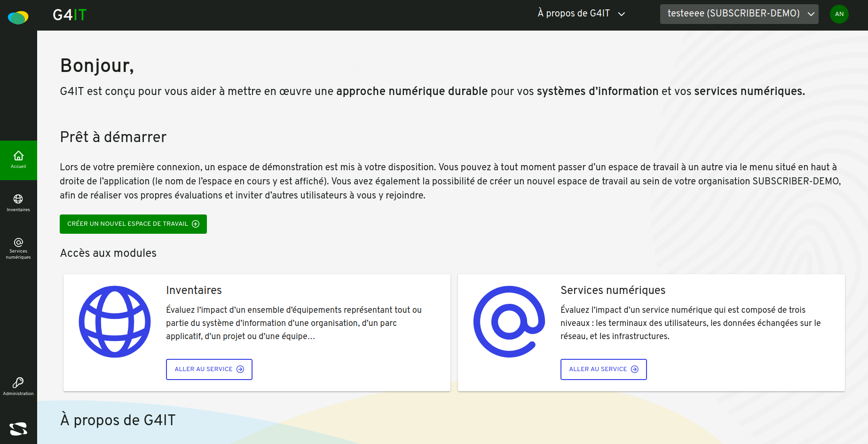The height and width of the screenshot is (444, 868).
Task: Expand the À propos de G4IT menu
Action: pyautogui.click(x=582, y=14)
